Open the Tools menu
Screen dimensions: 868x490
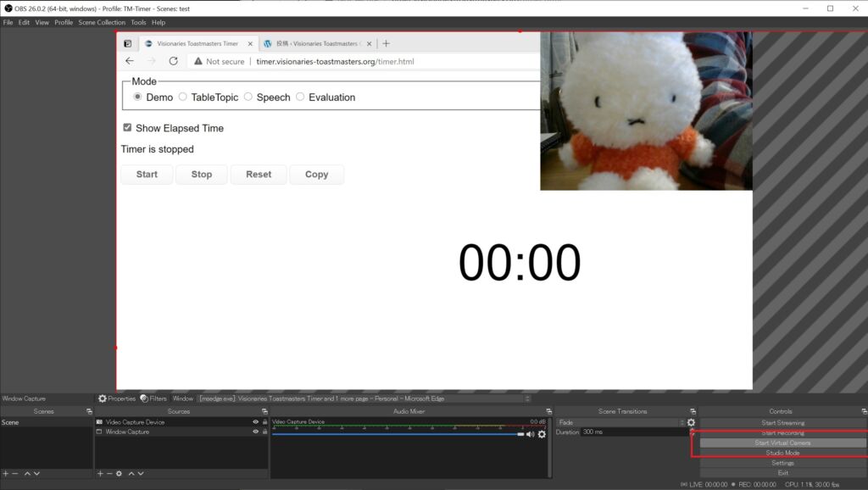(x=138, y=23)
